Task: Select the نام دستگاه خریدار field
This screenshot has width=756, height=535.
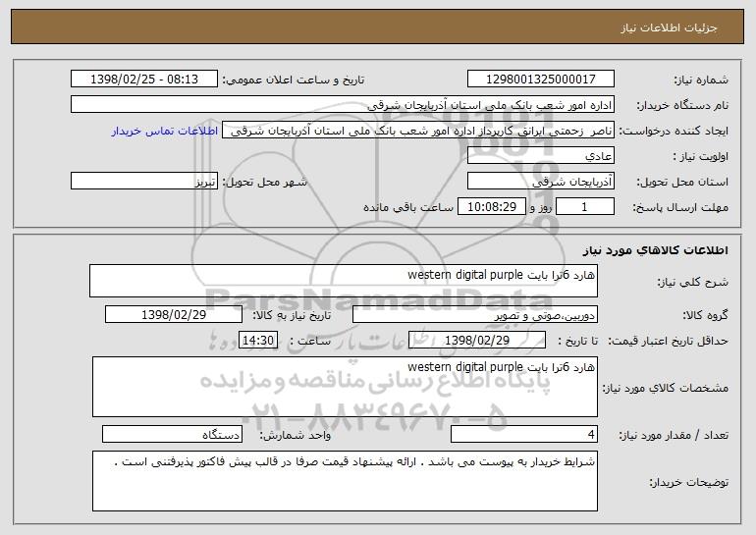Action: pyautogui.click(x=343, y=104)
